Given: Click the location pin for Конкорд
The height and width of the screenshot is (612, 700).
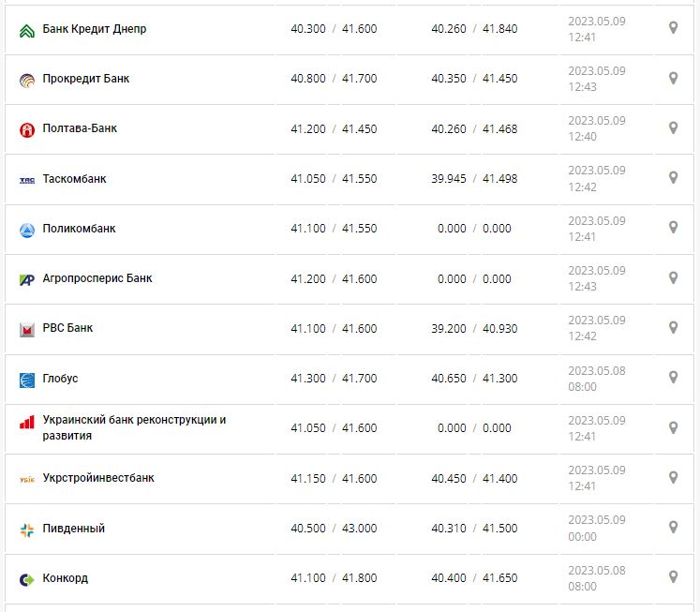Looking at the screenshot, I should [x=673, y=576].
